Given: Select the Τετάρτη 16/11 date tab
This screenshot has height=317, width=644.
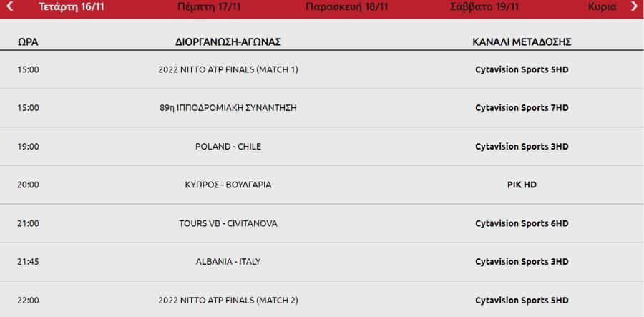Looking at the screenshot, I should [x=72, y=7].
